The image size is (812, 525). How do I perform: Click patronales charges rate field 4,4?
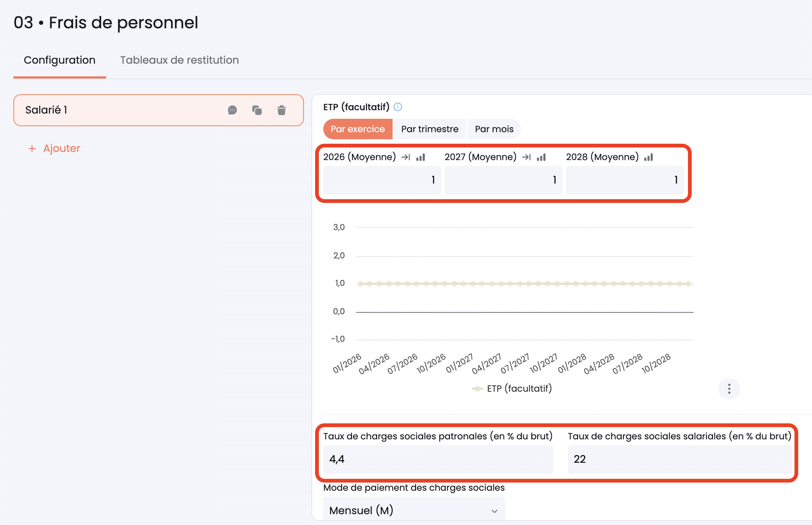pos(438,459)
